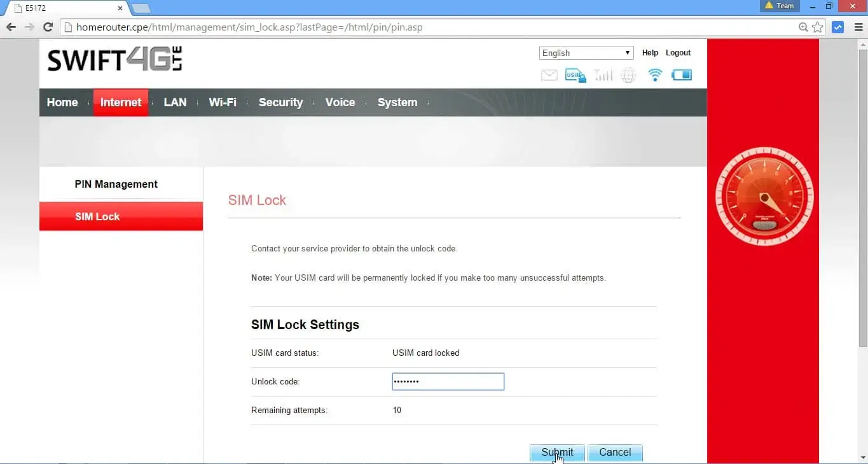The width and height of the screenshot is (868, 464).
Task: Bookmark this page via star icon
Action: (818, 27)
